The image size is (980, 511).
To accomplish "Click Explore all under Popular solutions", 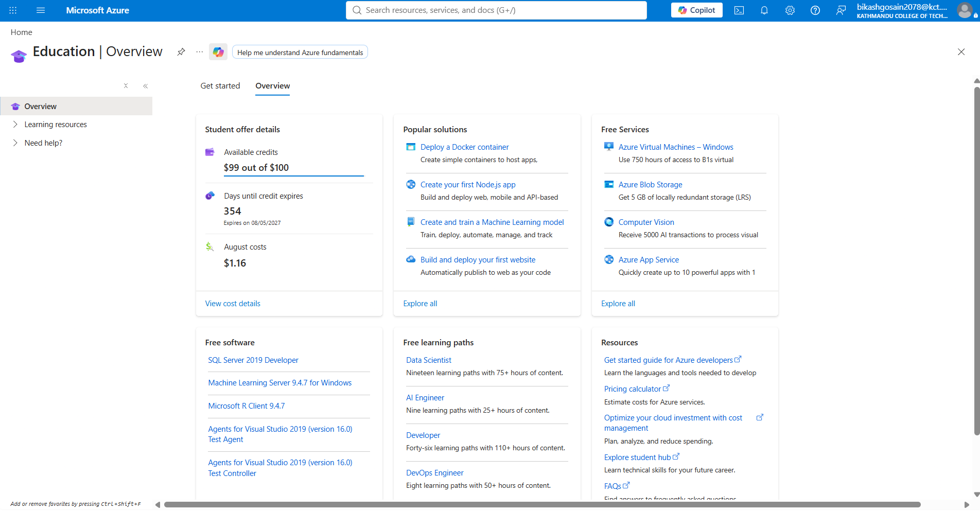I will [420, 304].
